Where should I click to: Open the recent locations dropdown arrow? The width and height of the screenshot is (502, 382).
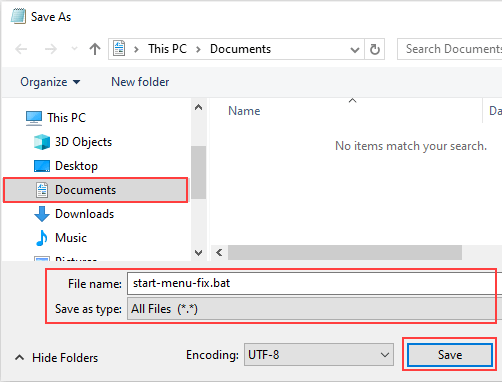pos(74,49)
